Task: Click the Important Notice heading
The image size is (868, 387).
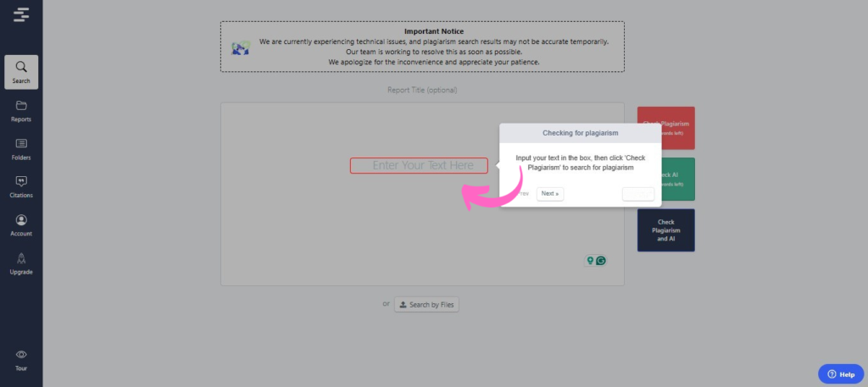Action: (434, 31)
